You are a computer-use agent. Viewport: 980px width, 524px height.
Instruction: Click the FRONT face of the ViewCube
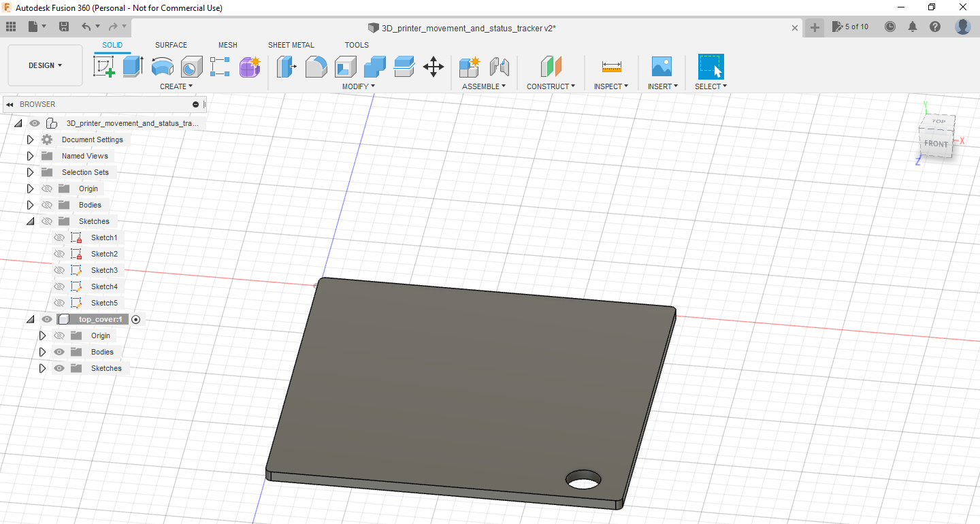coord(936,144)
